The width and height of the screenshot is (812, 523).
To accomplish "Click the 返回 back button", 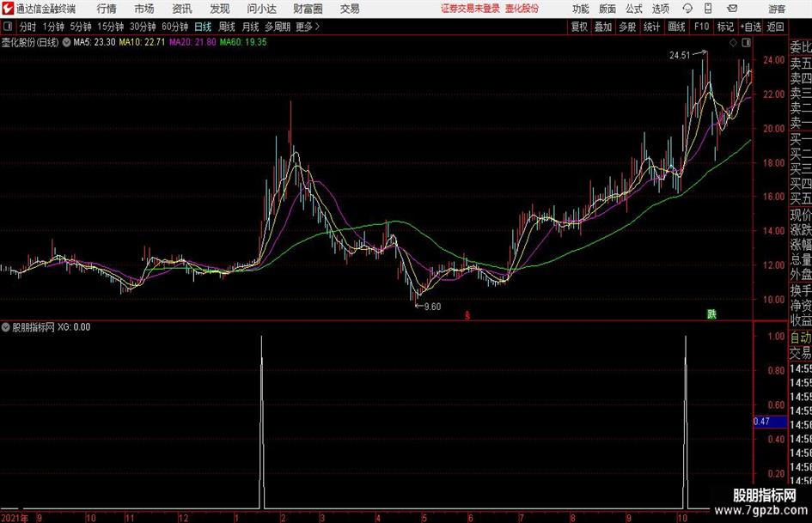I will click(775, 27).
